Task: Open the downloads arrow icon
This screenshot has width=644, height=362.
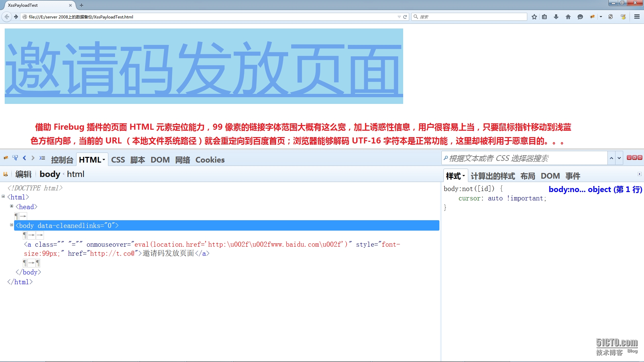Action: 556,17
